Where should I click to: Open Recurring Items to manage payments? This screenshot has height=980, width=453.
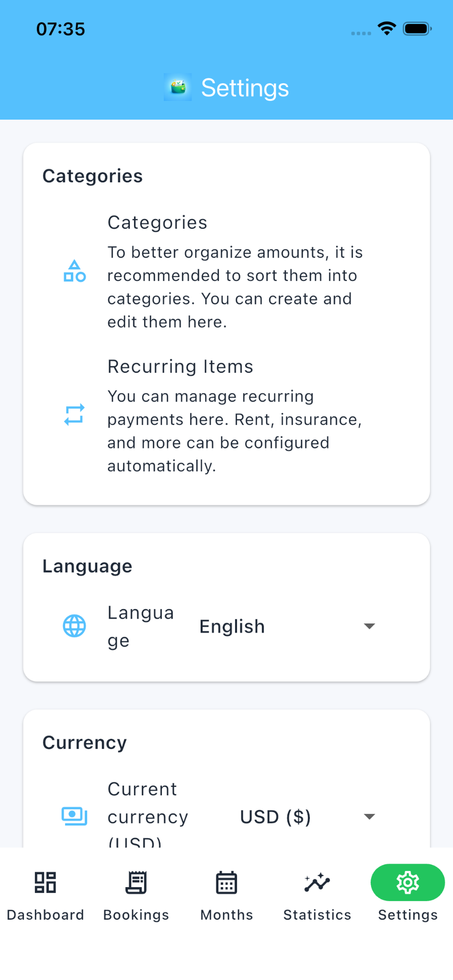226,415
